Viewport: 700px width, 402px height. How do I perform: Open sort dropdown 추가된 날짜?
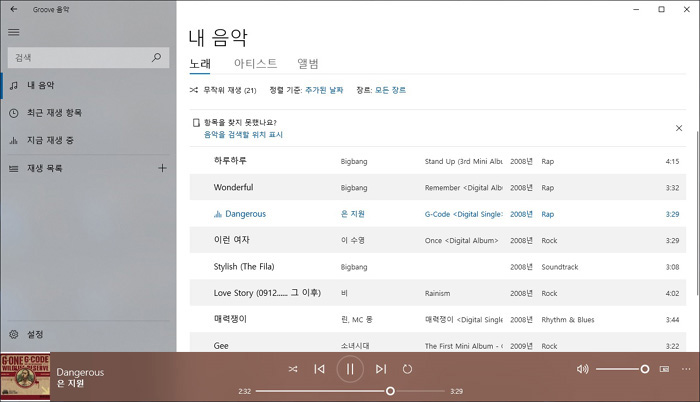[x=324, y=90]
